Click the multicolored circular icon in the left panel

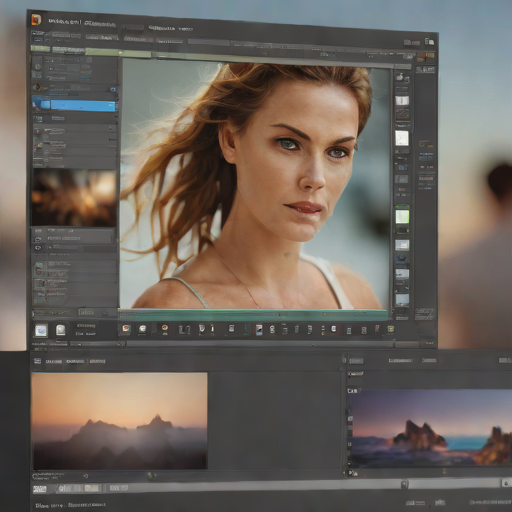[x=37, y=88]
